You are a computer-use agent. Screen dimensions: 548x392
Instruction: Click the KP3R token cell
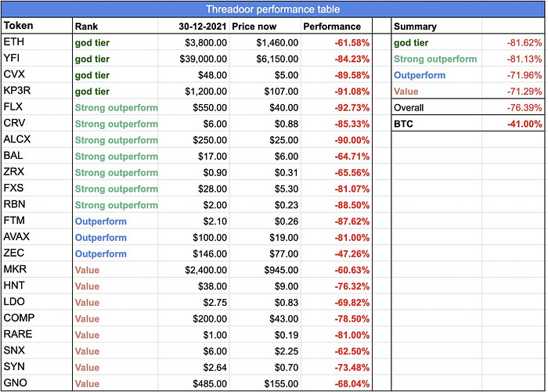pos(37,91)
